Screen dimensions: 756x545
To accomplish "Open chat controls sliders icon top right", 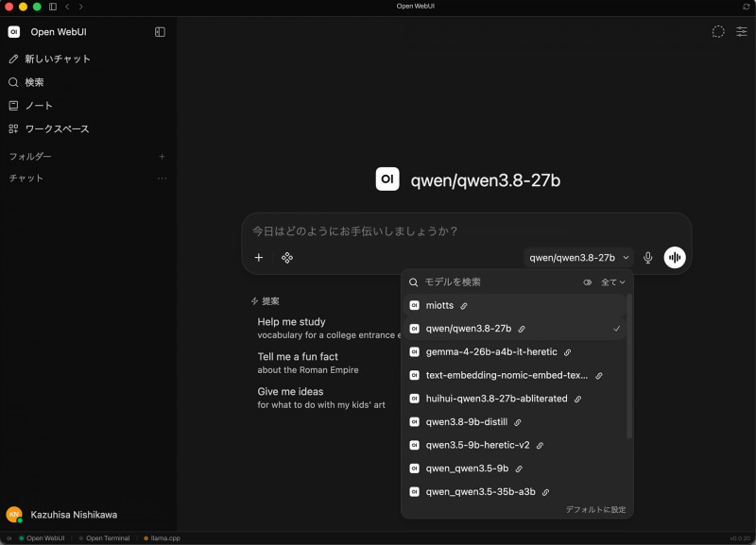I will (742, 32).
